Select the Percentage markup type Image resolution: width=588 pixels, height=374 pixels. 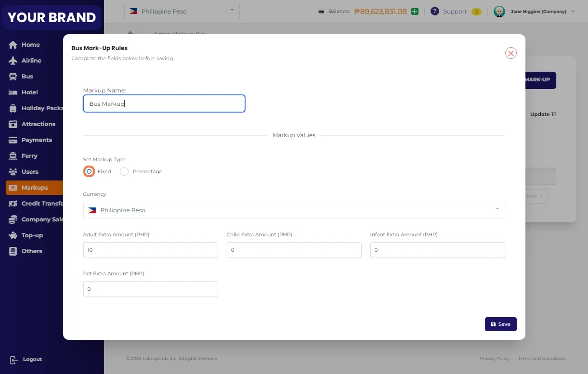pyautogui.click(x=124, y=171)
